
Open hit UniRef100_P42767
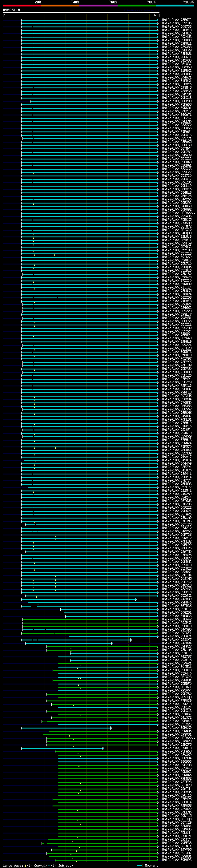[177, 656]
